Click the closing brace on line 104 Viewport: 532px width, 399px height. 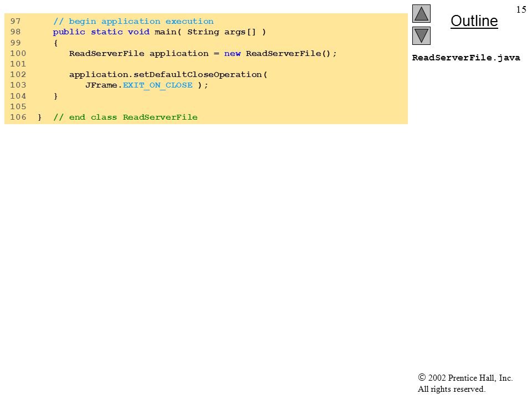coord(56,96)
